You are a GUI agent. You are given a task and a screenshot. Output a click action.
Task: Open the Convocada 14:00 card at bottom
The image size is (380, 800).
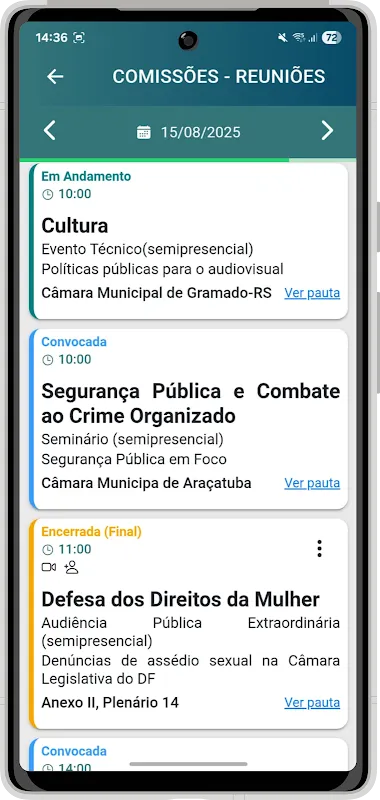click(189, 755)
